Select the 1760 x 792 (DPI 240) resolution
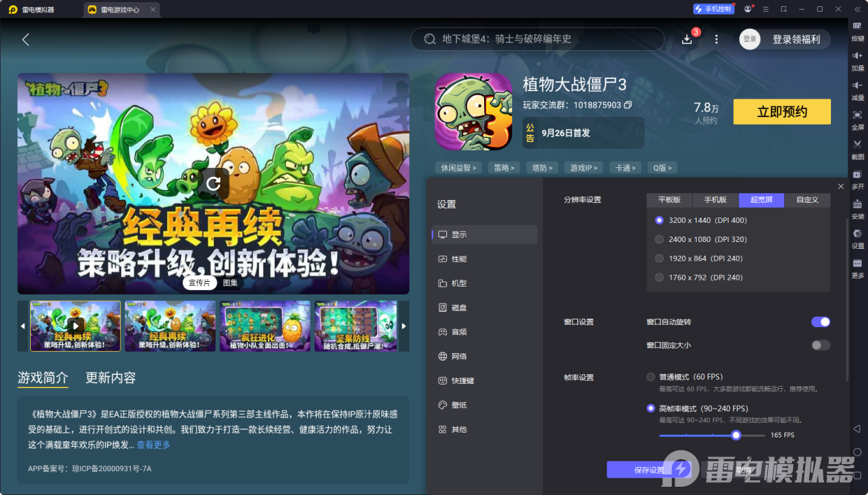The image size is (868, 495). click(x=660, y=278)
